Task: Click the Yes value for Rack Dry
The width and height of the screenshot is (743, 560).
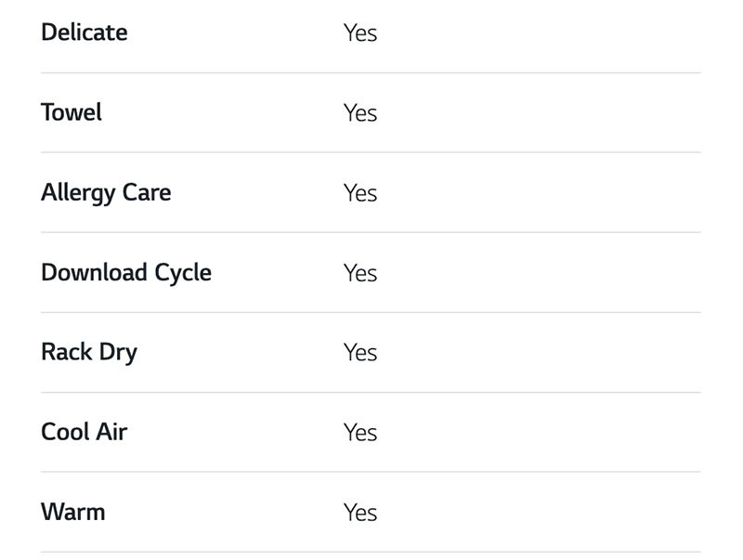Action: [x=360, y=353]
